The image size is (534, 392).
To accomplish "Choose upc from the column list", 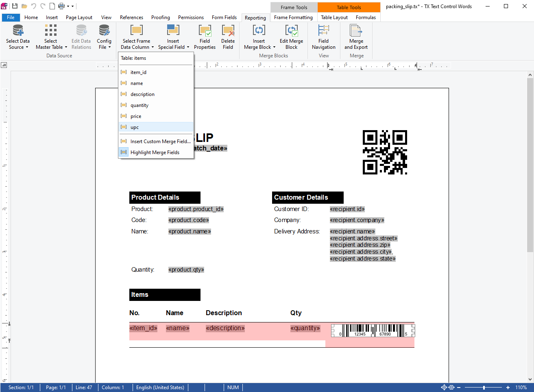I will (x=135, y=127).
